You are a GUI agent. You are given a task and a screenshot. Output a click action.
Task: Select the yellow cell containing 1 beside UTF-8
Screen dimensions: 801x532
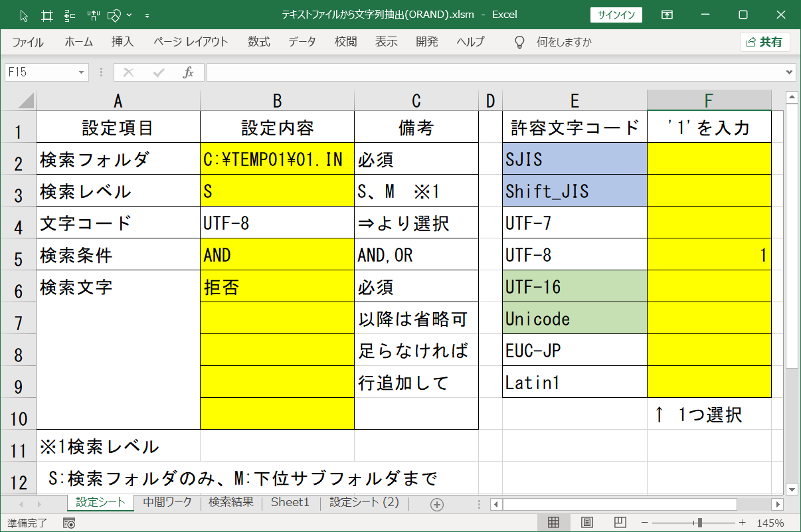(709, 254)
